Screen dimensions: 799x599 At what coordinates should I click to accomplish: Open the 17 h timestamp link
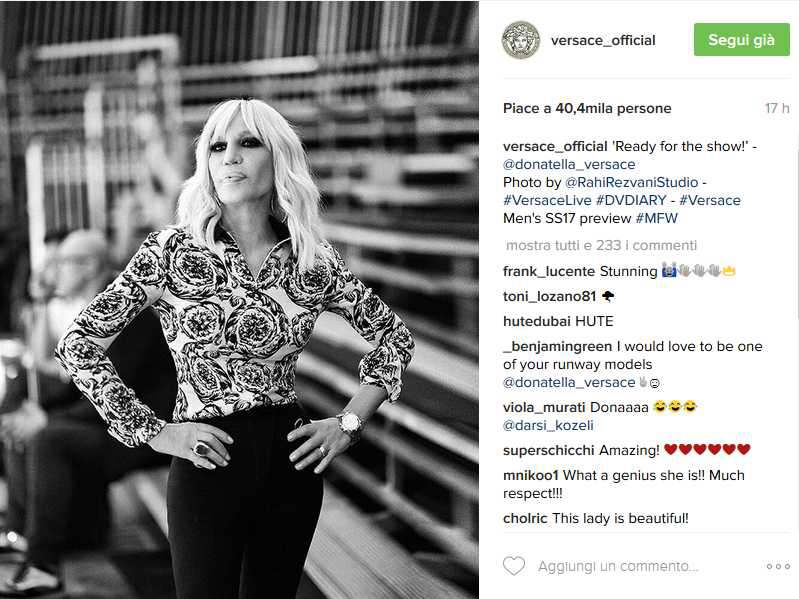pos(777,108)
